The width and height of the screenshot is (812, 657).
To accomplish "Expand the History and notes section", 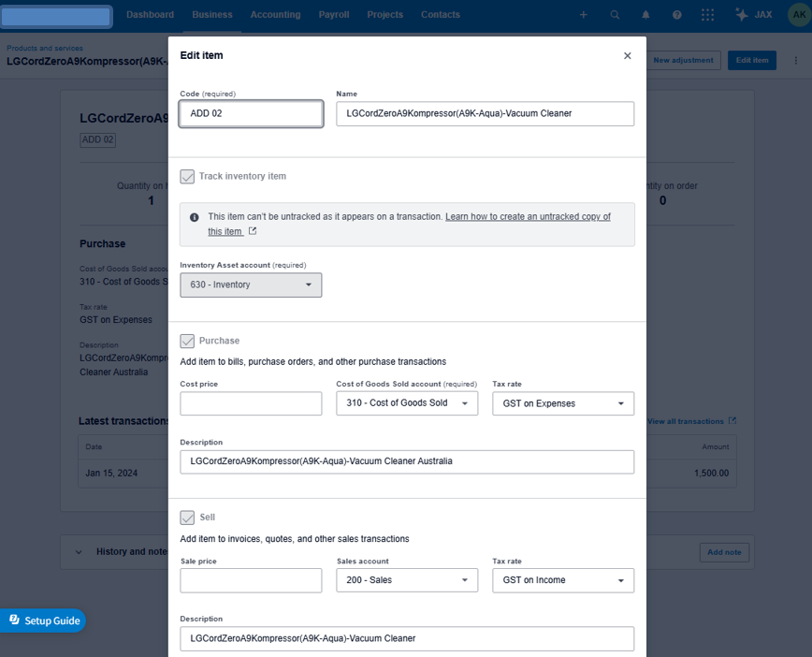I will 79,552.
